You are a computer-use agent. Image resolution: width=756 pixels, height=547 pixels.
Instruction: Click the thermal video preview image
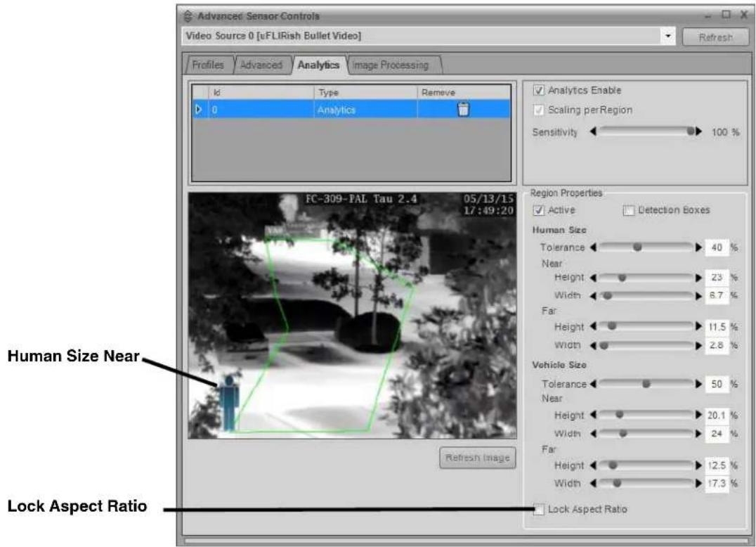(x=352, y=316)
